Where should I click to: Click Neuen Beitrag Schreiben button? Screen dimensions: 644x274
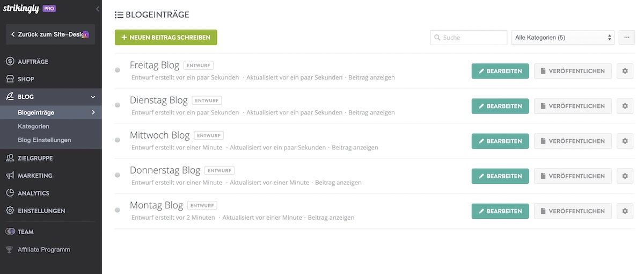(166, 38)
